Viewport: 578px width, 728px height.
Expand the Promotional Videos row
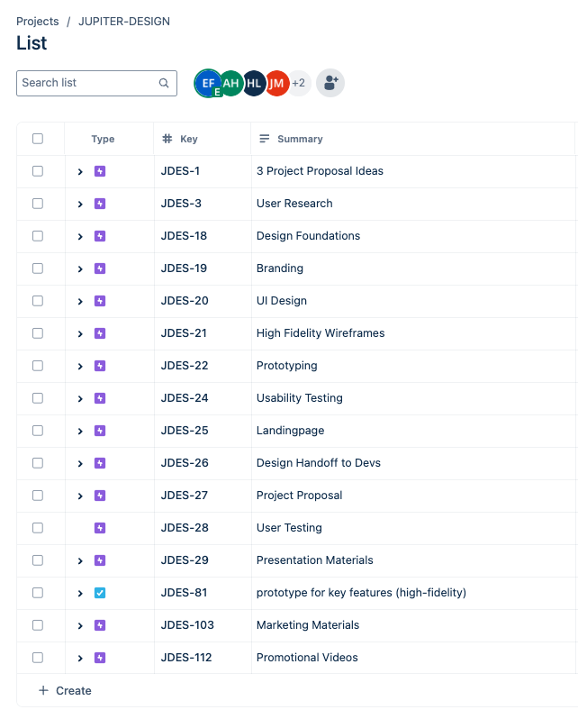click(x=80, y=658)
